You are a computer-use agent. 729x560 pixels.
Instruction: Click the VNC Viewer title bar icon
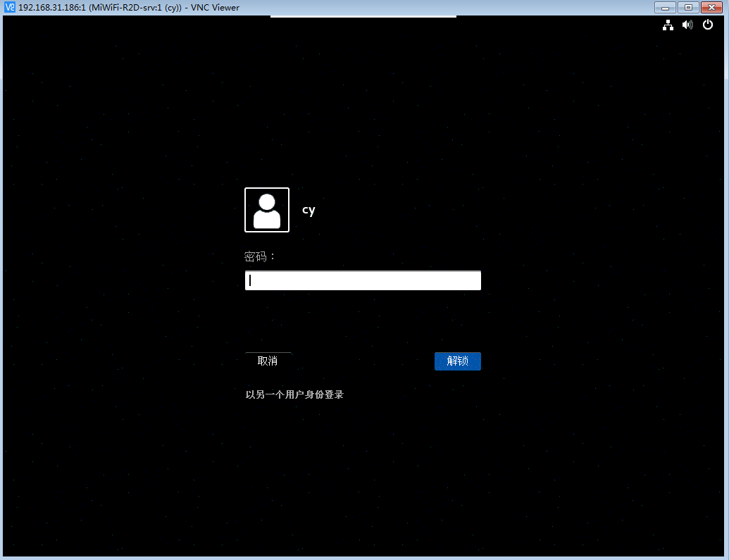coord(9,8)
